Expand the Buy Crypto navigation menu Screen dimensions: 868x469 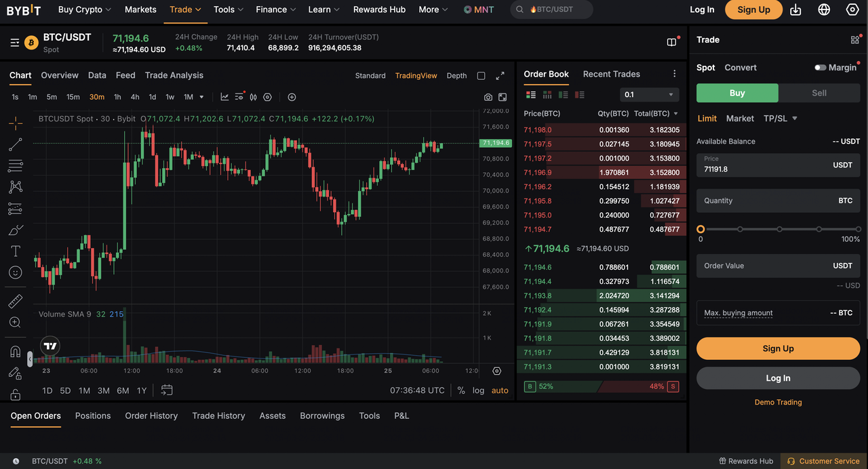[85, 9]
